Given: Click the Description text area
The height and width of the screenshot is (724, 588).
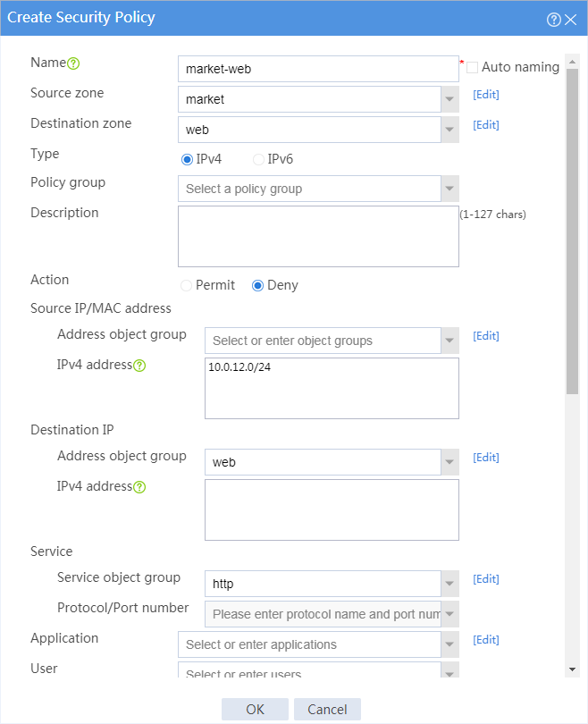Looking at the screenshot, I should (318, 236).
